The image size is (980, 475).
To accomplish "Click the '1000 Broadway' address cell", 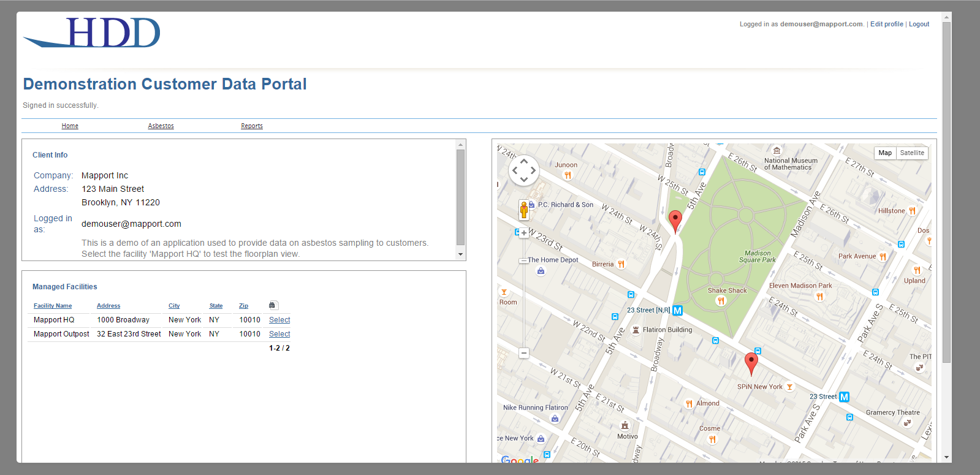I will (123, 320).
